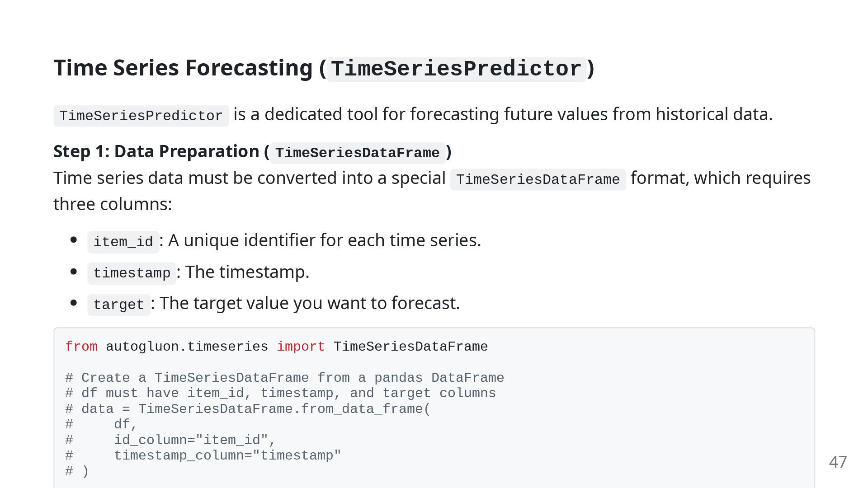Click the from_data_frame( comment line

[248, 409]
